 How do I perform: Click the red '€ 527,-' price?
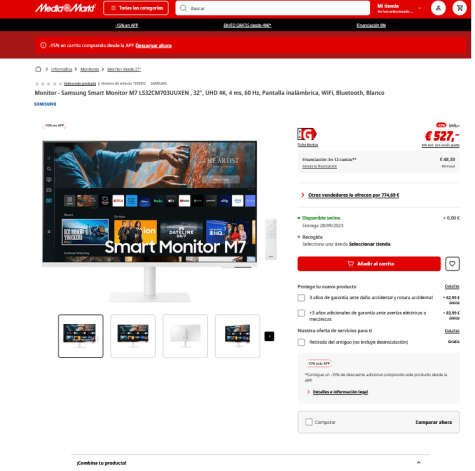pyautogui.click(x=442, y=136)
